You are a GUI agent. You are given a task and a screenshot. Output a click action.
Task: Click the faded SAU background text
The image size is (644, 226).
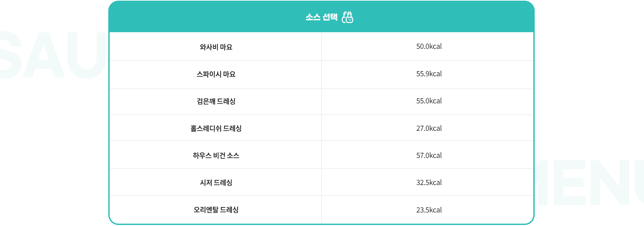(52, 55)
